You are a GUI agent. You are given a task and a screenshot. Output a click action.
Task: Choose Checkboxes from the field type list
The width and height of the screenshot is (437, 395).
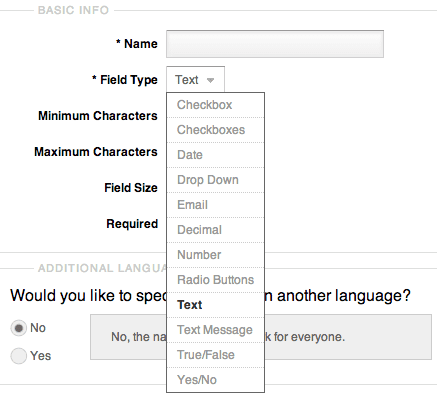[215, 130]
